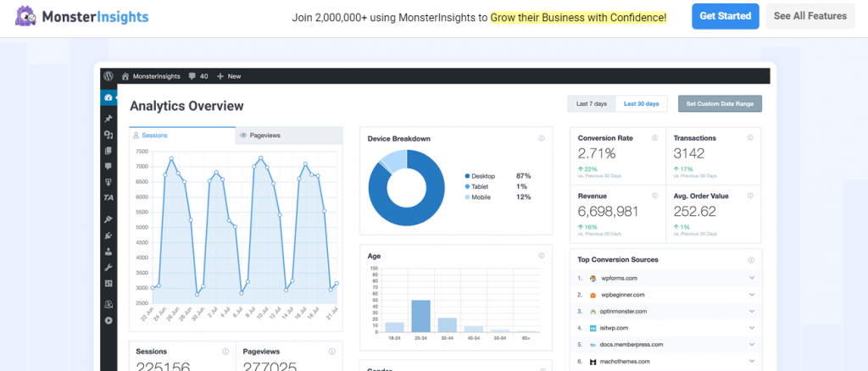Viewport: 868px width, 371px height.
Task: Click the + New item in the admin bar
Action: click(x=229, y=76)
